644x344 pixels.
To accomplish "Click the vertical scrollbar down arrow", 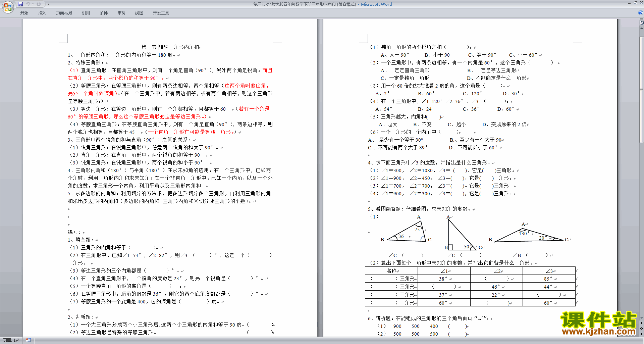I will click(641, 318).
